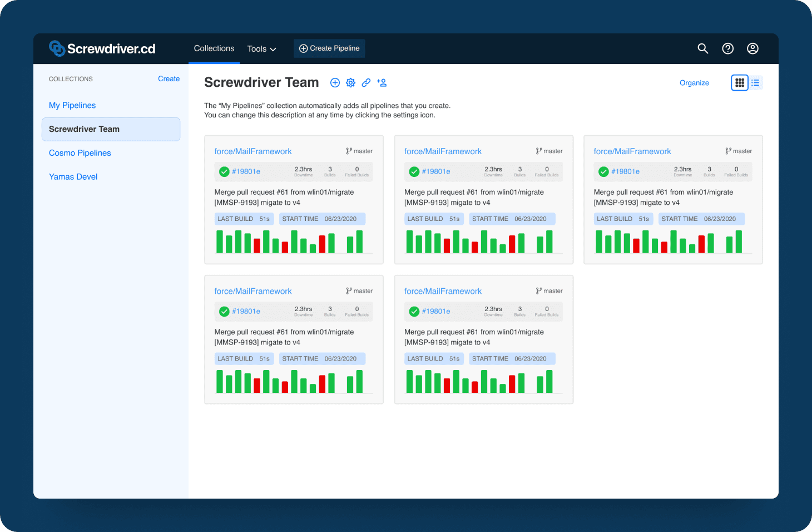Viewport: 812px width, 532px height.
Task: Click build #19801e in bottom-middle card
Action: [436, 311]
